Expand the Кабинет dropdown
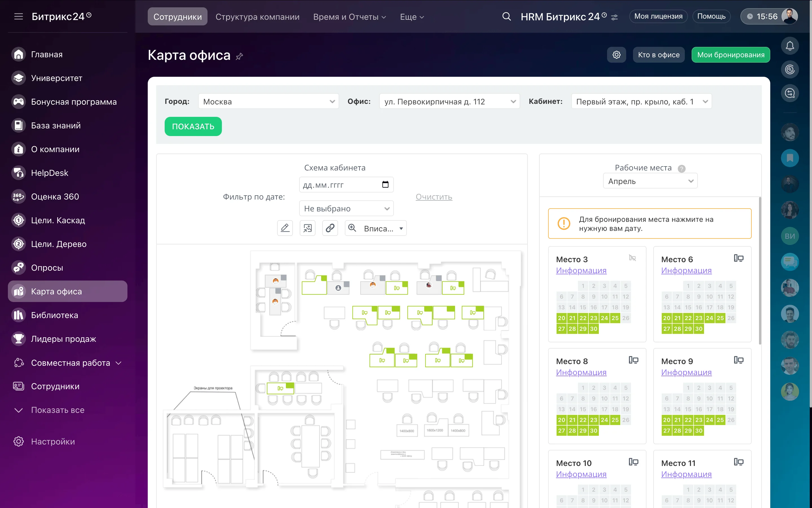This screenshot has height=508, width=812. pos(641,101)
